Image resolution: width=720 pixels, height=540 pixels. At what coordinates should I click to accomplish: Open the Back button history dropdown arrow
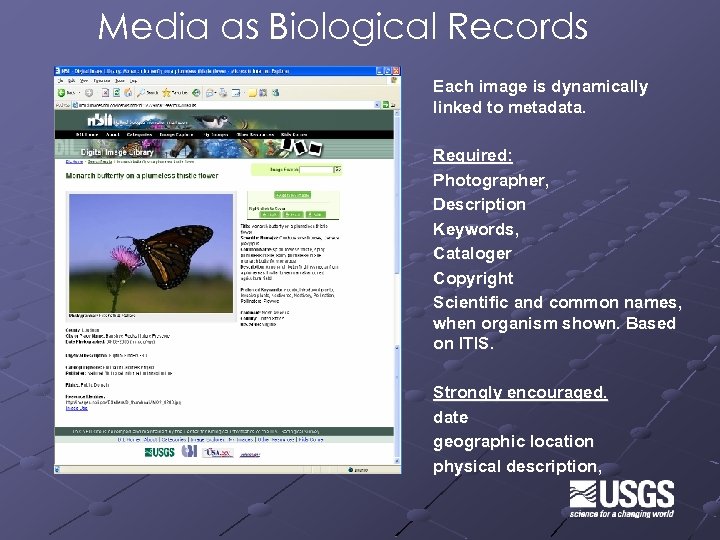[79, 93]
